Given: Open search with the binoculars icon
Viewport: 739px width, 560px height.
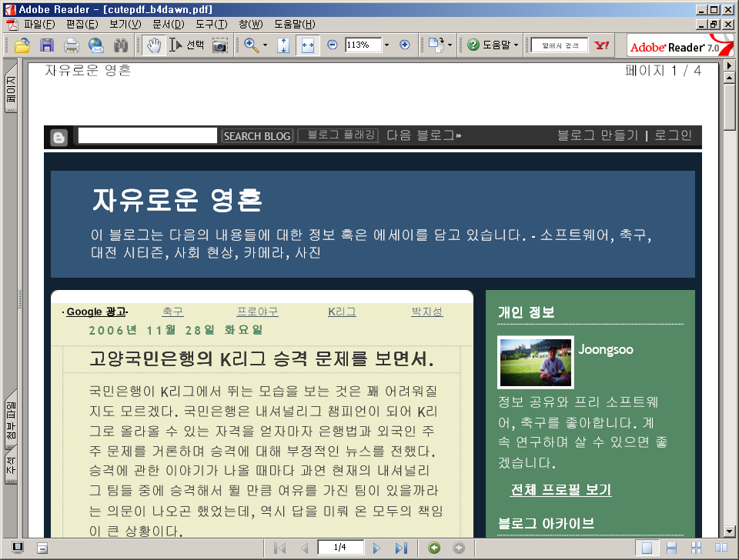Looking at the screenshot, I should (121, 45).
